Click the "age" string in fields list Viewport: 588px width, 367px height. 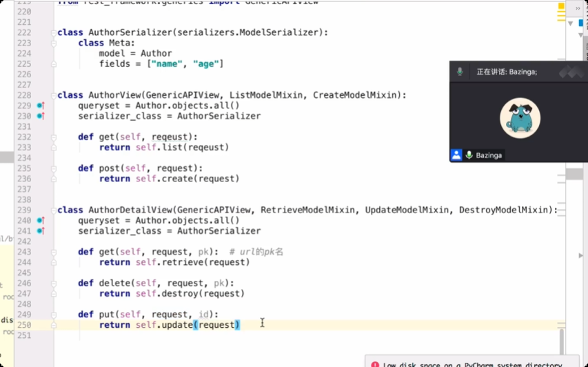pos(206,64)
